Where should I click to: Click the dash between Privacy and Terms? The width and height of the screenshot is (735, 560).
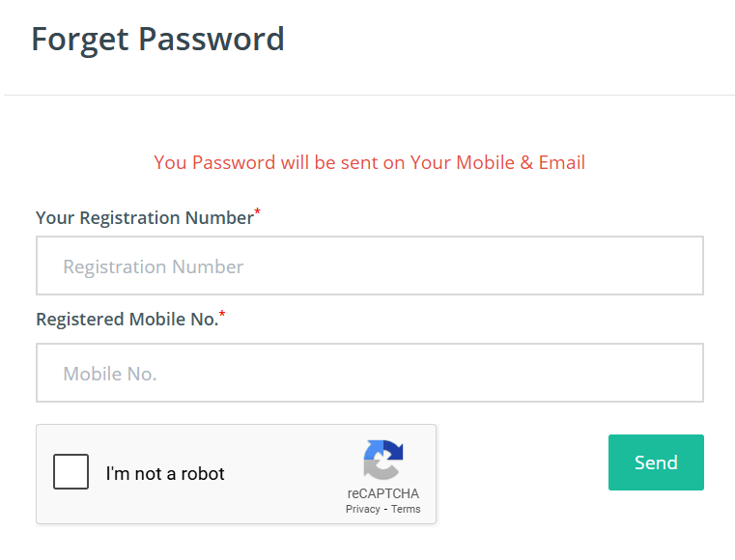click(385, 509)
